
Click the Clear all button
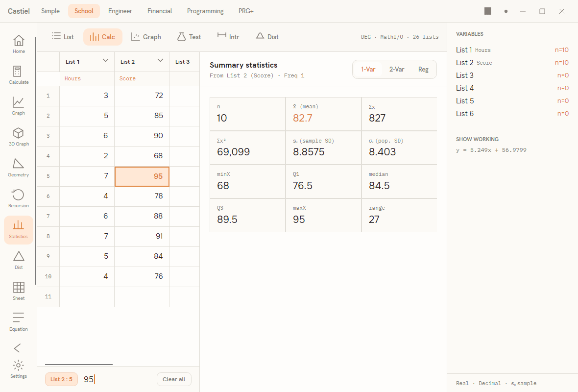point(174,379)
